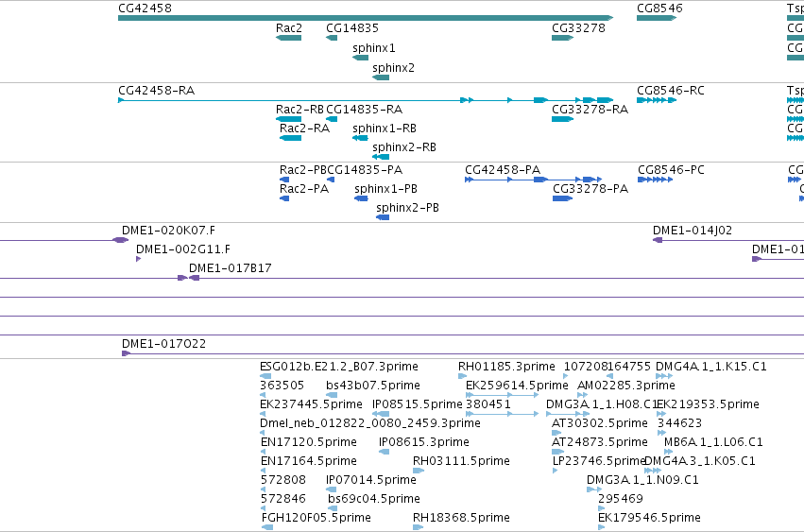Image resolution: width=804 pixels, height=532 pixels.
Task: Select the 380451 EST alignment
Action: coord(502,414)
